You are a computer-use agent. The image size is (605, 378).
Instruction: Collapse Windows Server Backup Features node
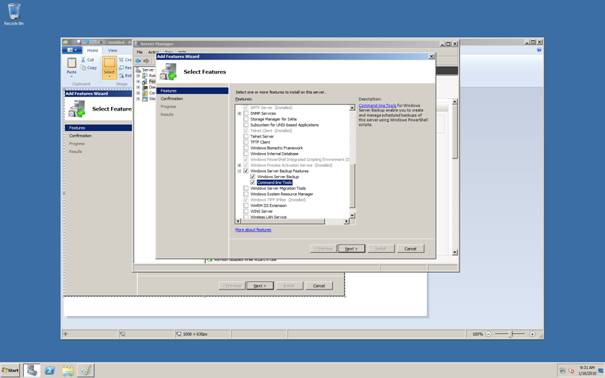tap(239, 171)
